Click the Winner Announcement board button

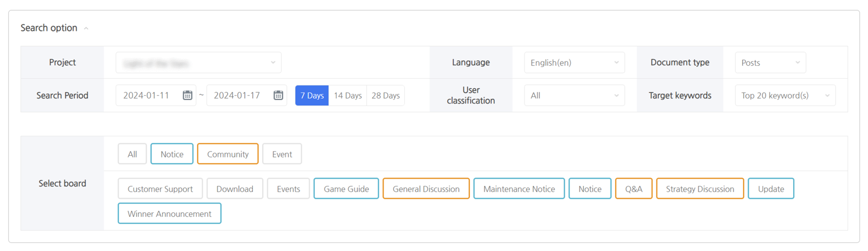click(x=169, y=214)
